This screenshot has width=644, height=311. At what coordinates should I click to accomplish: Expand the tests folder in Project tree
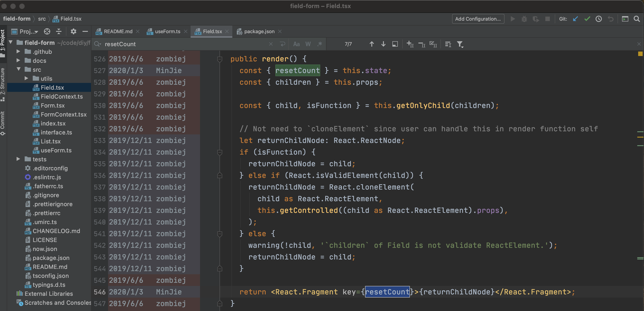click(x=18, y=159)
